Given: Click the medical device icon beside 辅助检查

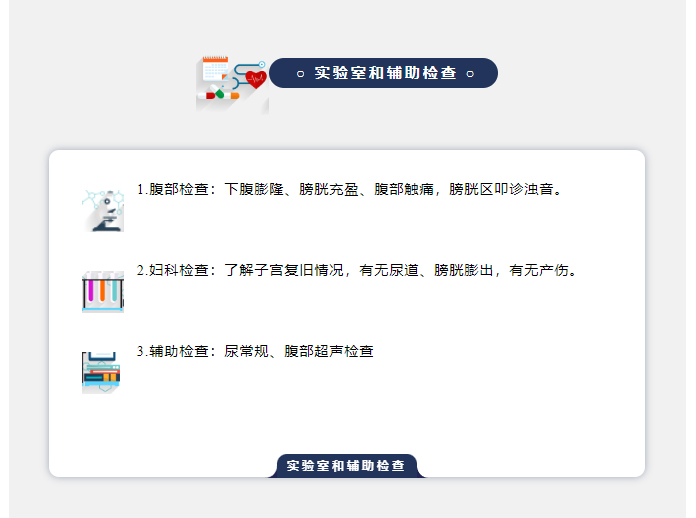Looking at the screenshot, I should [x=101, y=372].
